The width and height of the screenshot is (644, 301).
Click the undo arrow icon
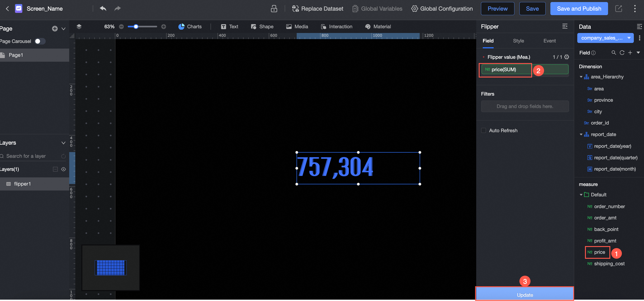103,9
